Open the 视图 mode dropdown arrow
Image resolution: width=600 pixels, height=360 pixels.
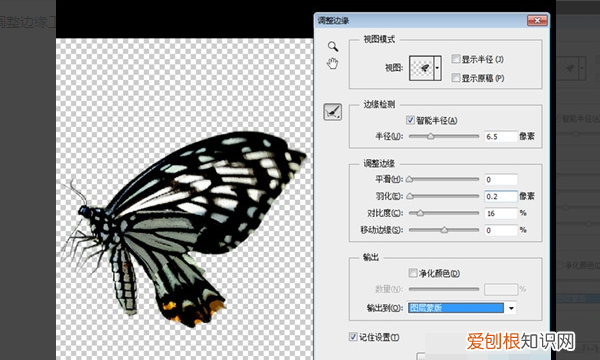pos(437,68)
